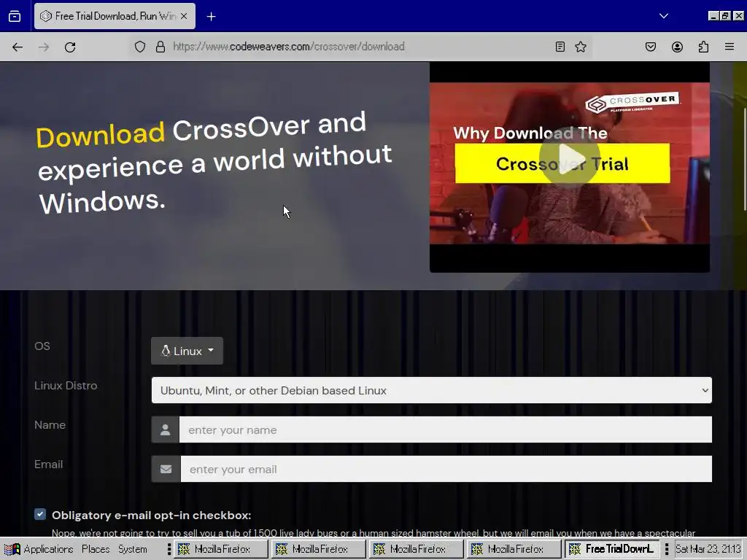Screen dimensions: 747x560
Task: Bookmark this page with star icon
Action: click(580, 47)
